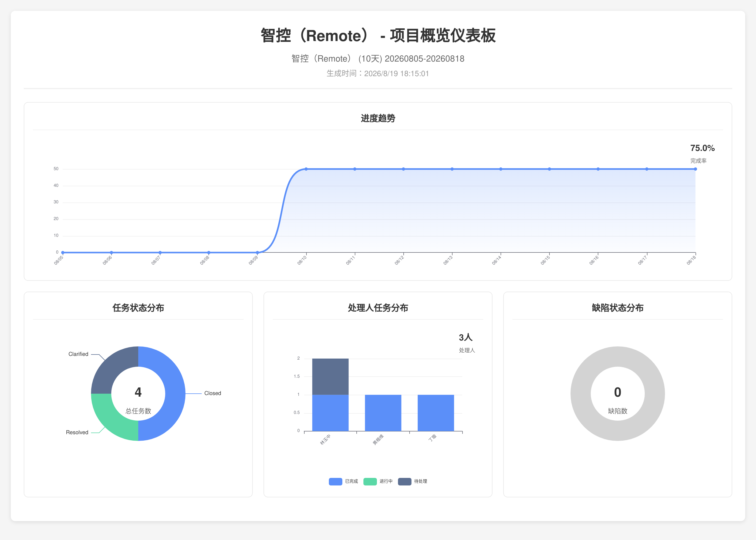Click the '完成率' caption

tap(698, 161)
